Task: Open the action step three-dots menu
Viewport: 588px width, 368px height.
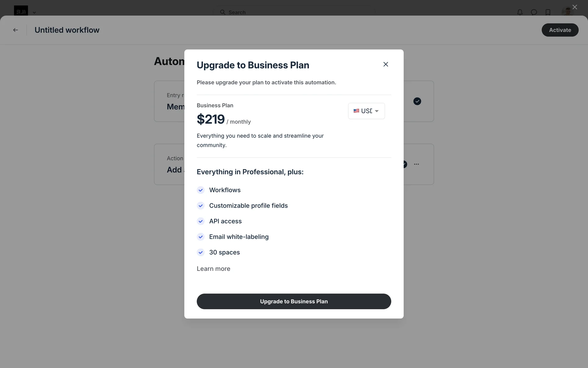Action: click(417, 164)
